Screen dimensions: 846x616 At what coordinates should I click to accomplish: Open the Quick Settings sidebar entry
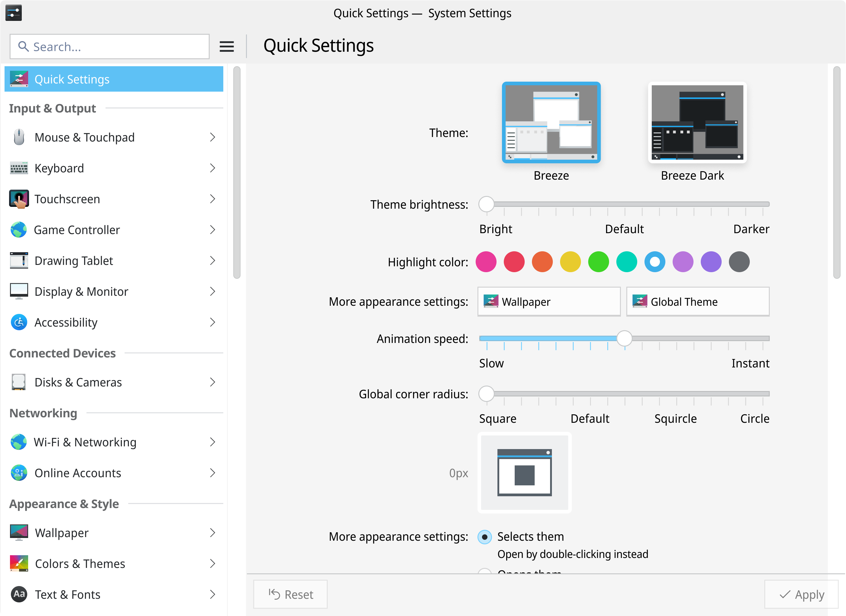click(x=114, y=79)
